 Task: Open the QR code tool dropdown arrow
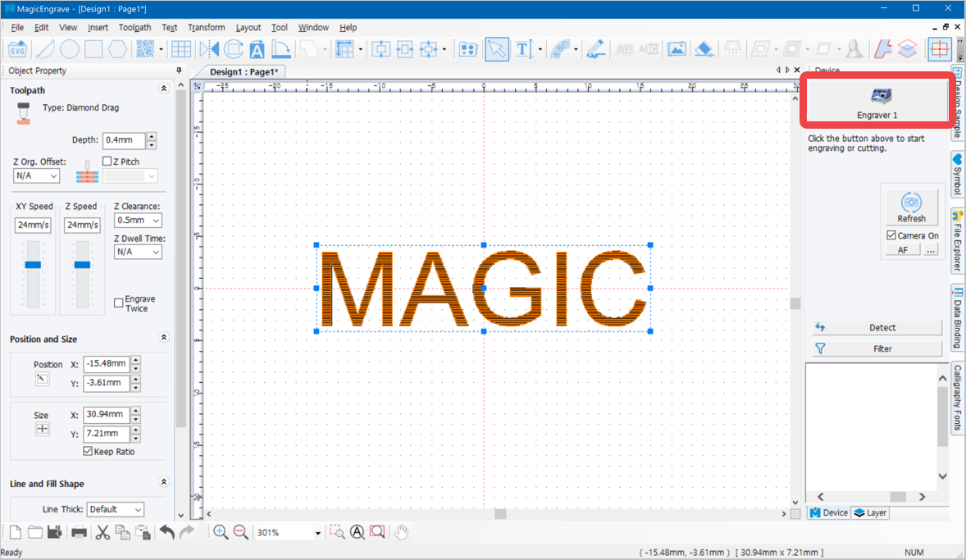[162, 49]
